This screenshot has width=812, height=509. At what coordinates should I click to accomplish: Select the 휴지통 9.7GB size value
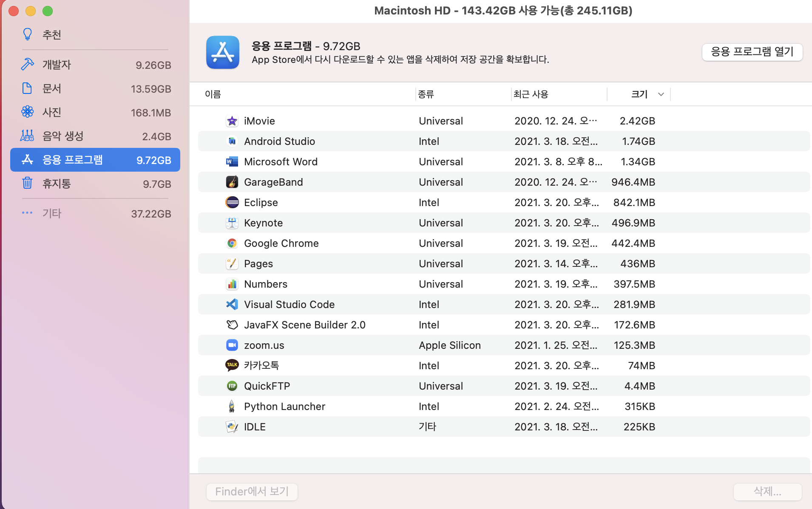point(157,184)
